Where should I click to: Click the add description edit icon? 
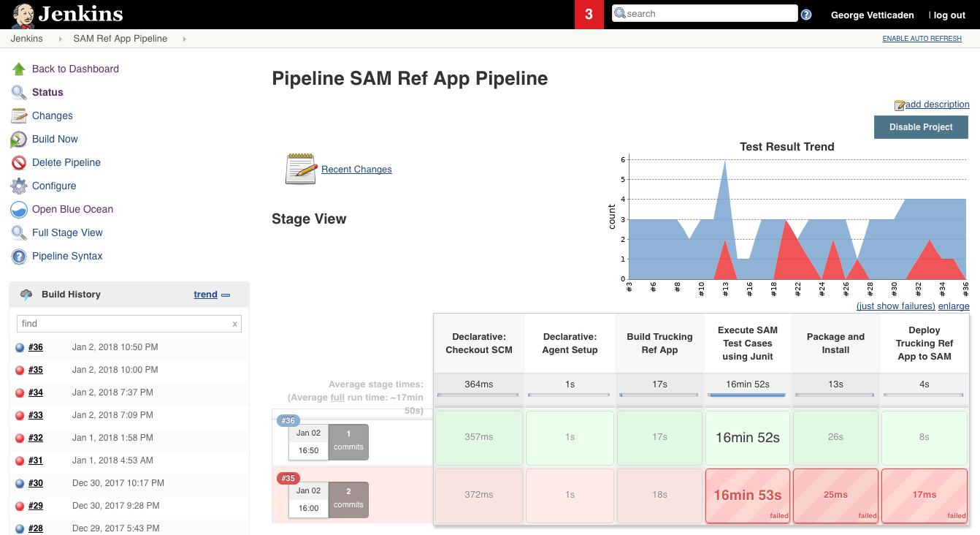pyautogui.click(x=900, y=105)
